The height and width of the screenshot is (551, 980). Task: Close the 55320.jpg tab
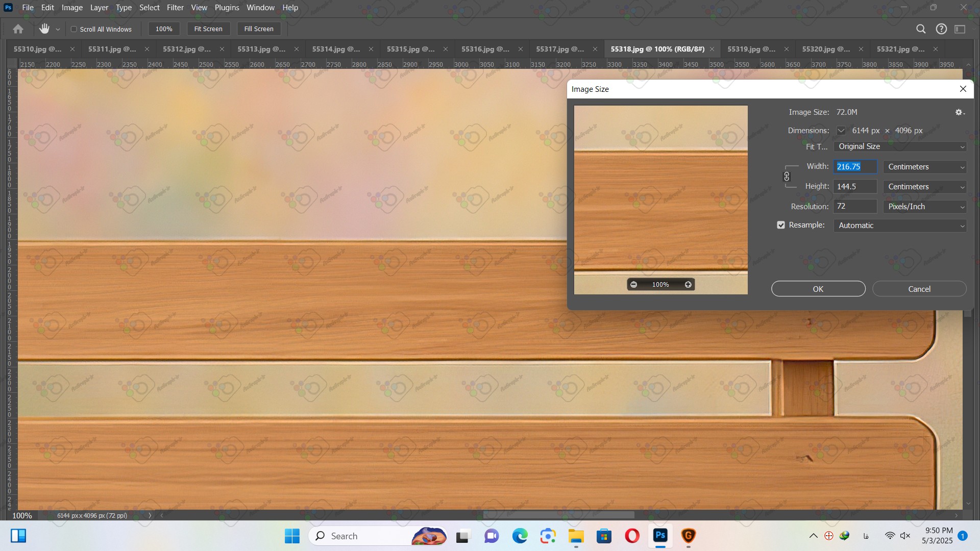click(861, 49)
